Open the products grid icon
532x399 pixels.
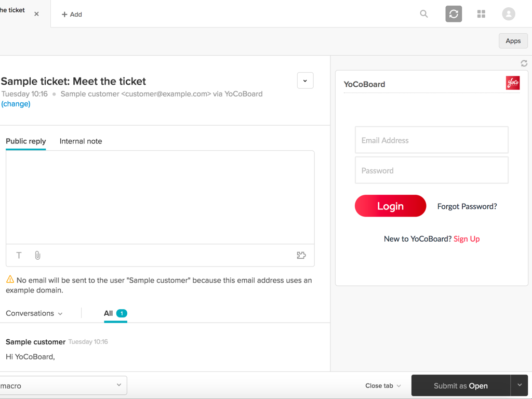click(481, 14)
